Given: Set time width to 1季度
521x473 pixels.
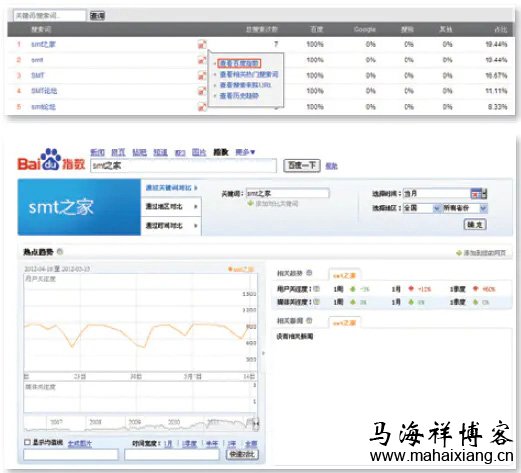Looking at the screenshot, I should coord(190,444).
